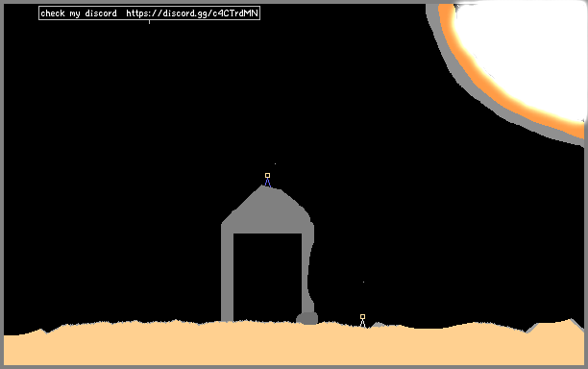This screenshot has width=588, height=369.
Task: Select the stickman standing on the sand
Action: pos(362,321)
